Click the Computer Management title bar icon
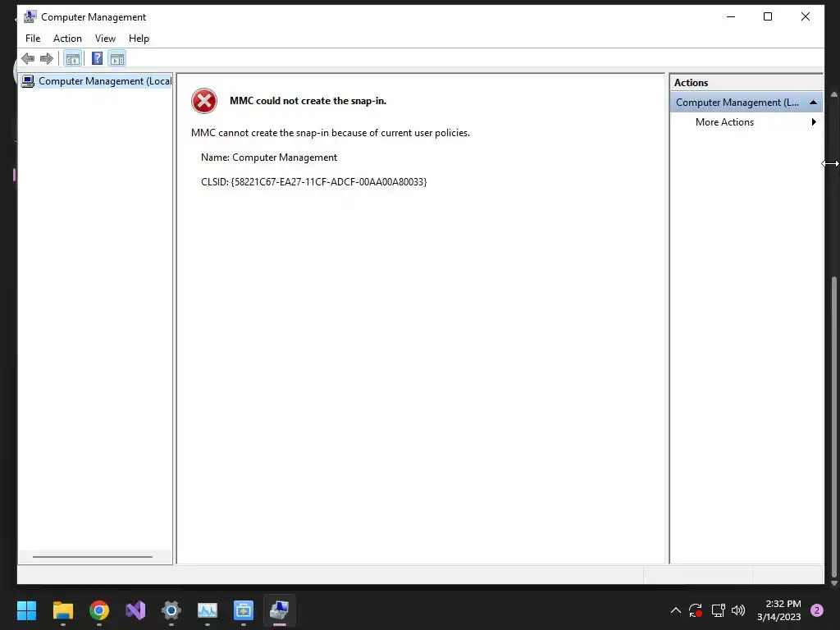840x630 pixels. (30, 16)
